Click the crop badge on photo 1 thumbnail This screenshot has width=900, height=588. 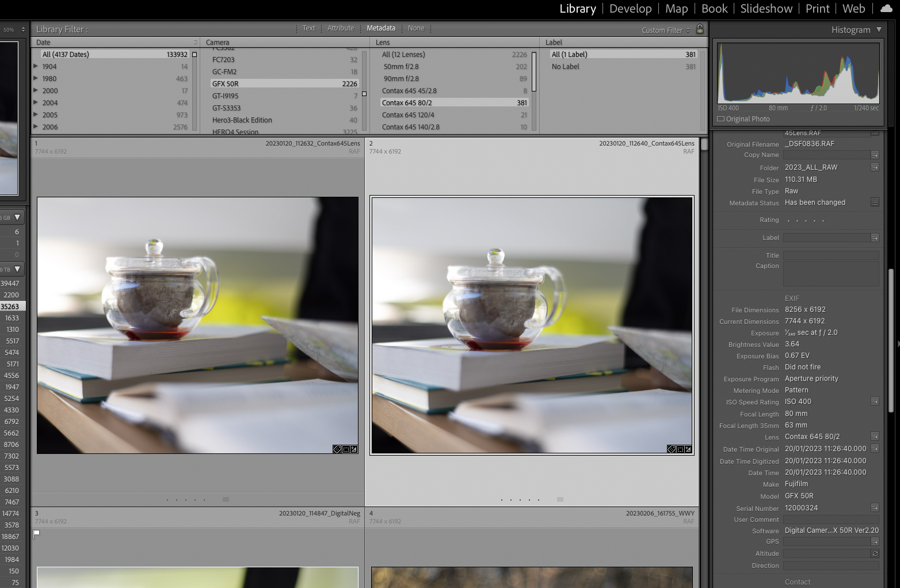point(346,449)
